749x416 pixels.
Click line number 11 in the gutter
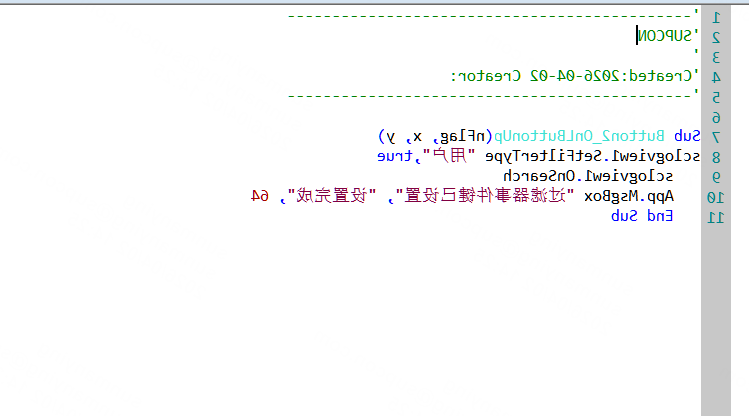716,218
